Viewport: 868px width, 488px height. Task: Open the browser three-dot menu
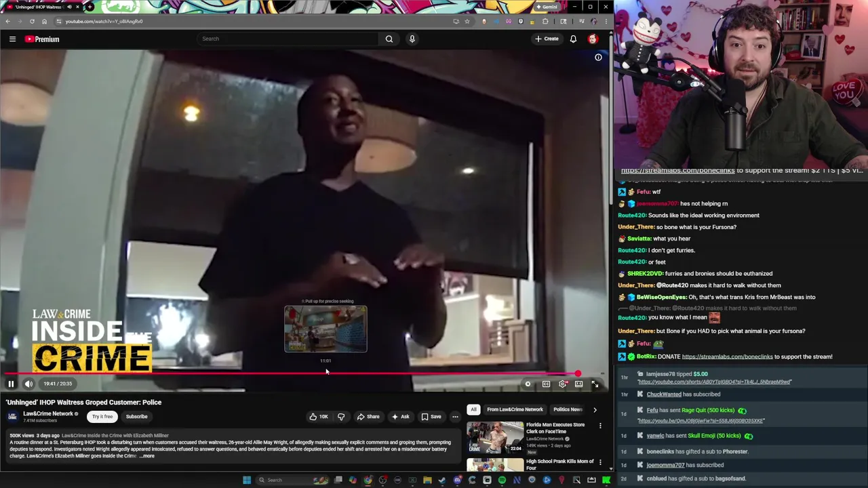point(606,21)
